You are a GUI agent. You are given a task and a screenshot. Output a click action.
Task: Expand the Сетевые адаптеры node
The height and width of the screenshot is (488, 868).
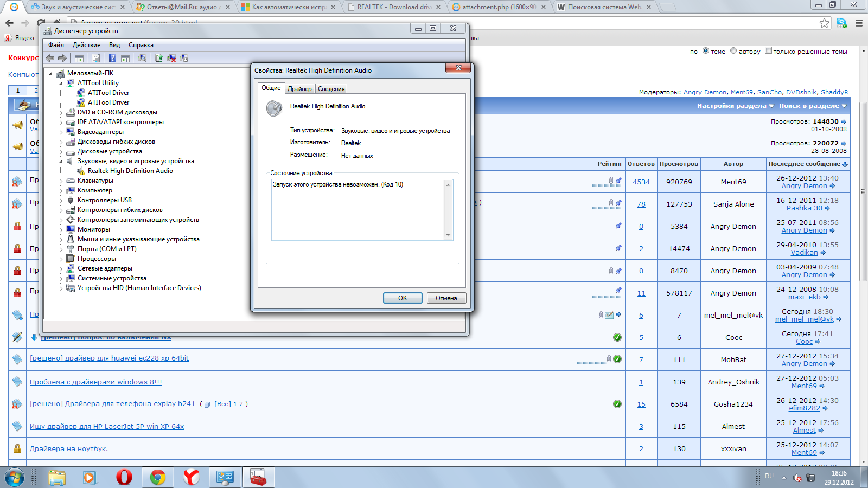pos(61,269)
